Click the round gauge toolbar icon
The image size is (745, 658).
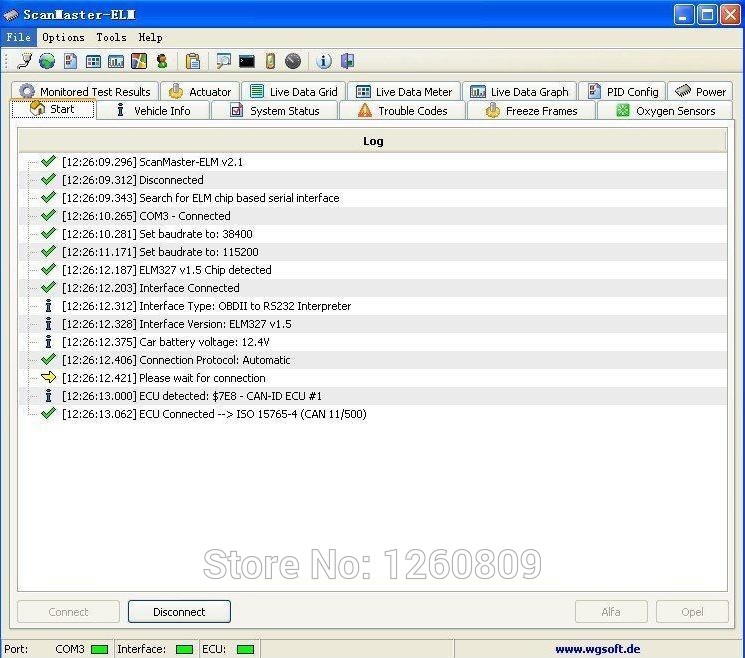point(293,62)
